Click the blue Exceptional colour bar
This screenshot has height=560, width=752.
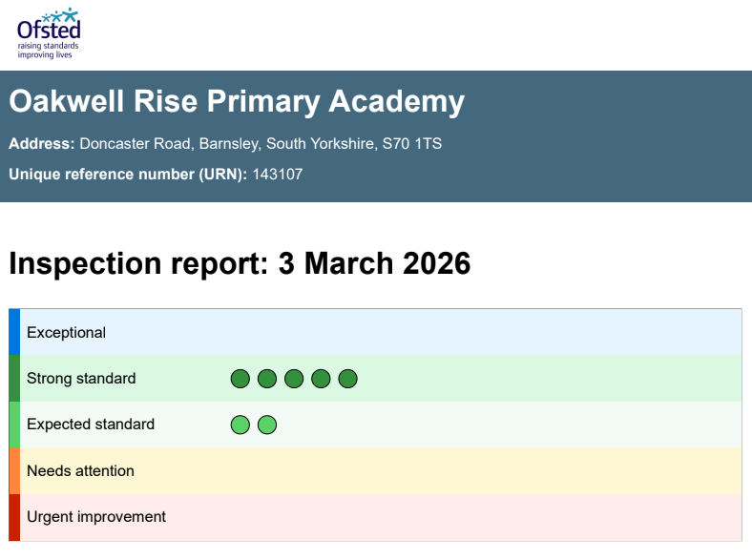click(x=14, y=332)
